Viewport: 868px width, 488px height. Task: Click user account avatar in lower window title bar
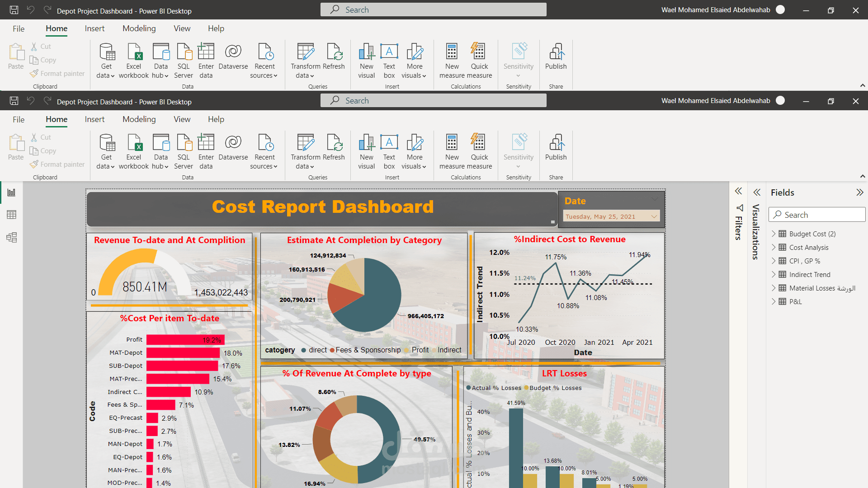pos(780,100)
